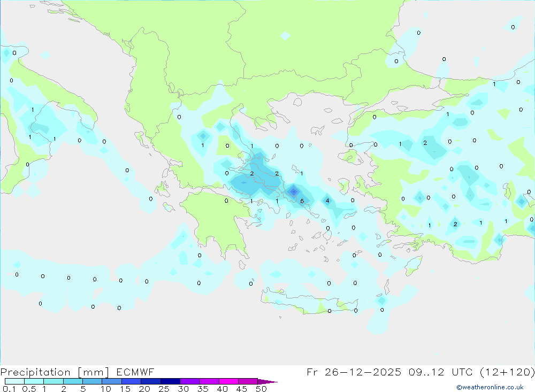Click the legend color band between 25 and 30
This screenshot has width=535, height=392.
pyautogui.click(x=170, y=381)
